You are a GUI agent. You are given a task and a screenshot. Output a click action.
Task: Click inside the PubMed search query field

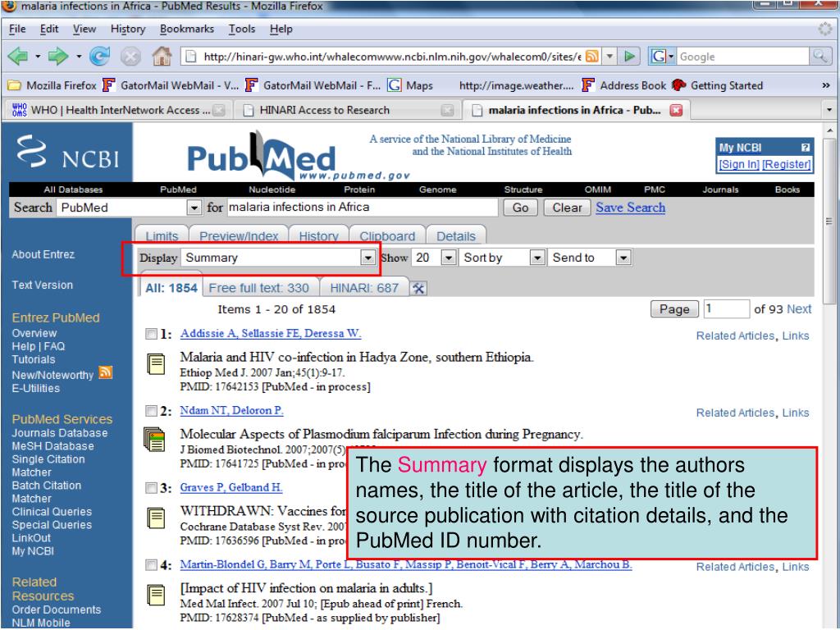point(363,208)
